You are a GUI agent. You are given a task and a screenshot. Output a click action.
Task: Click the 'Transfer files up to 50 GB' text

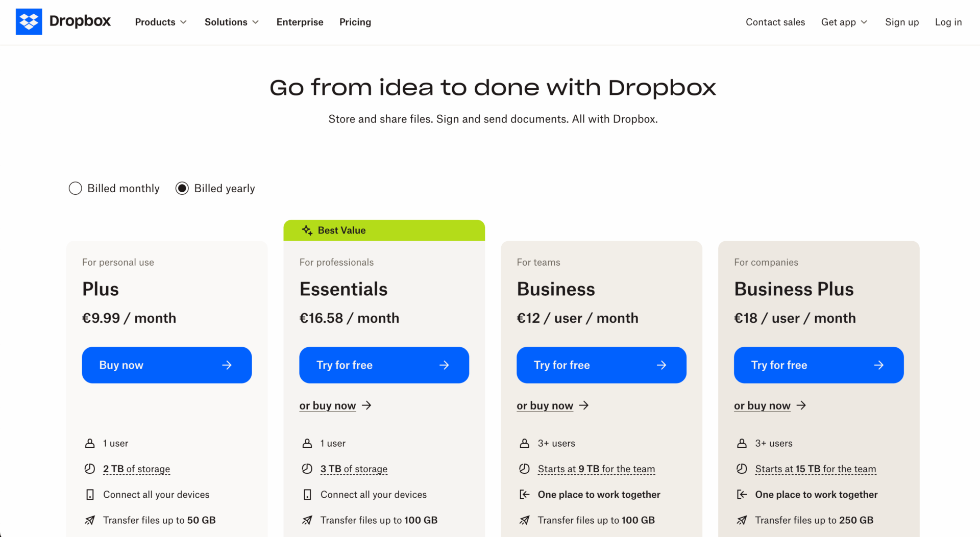click(x=159, y=520)
